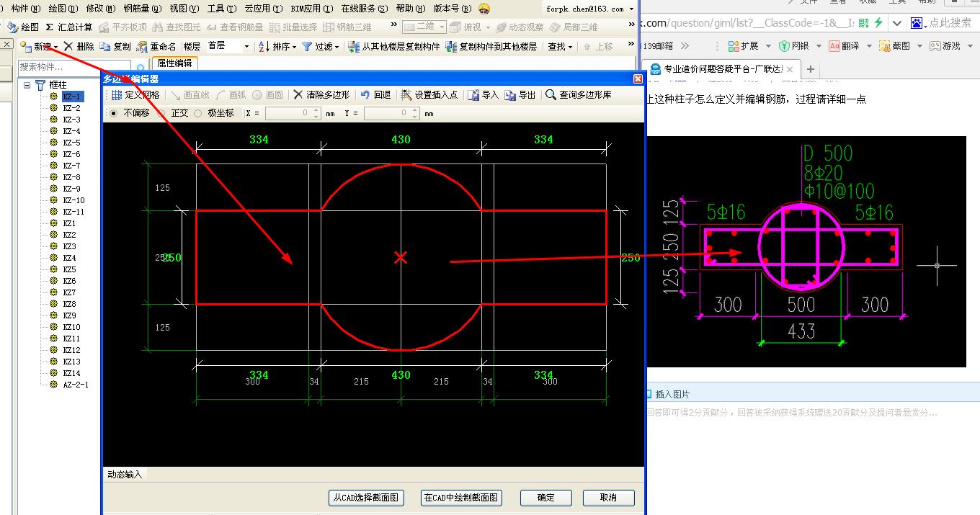The width and height of the screenshot is (980, 515).
Task: Expand browser address bar history chevron
Action: (896, 23)
